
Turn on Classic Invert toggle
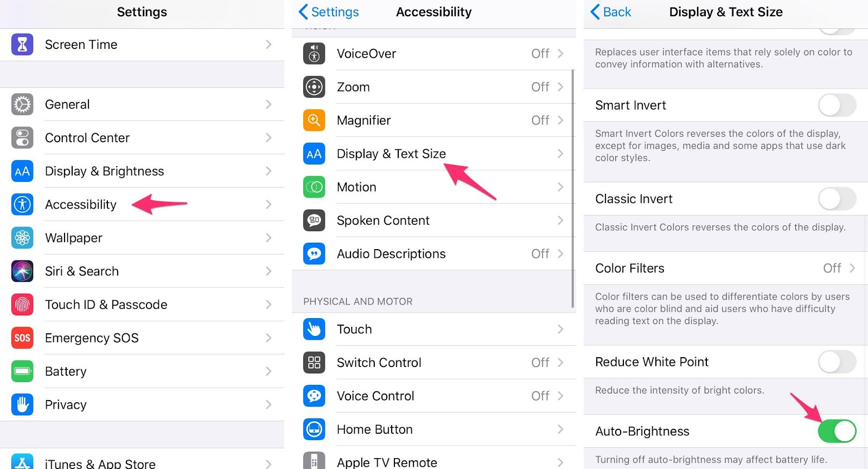837,199
